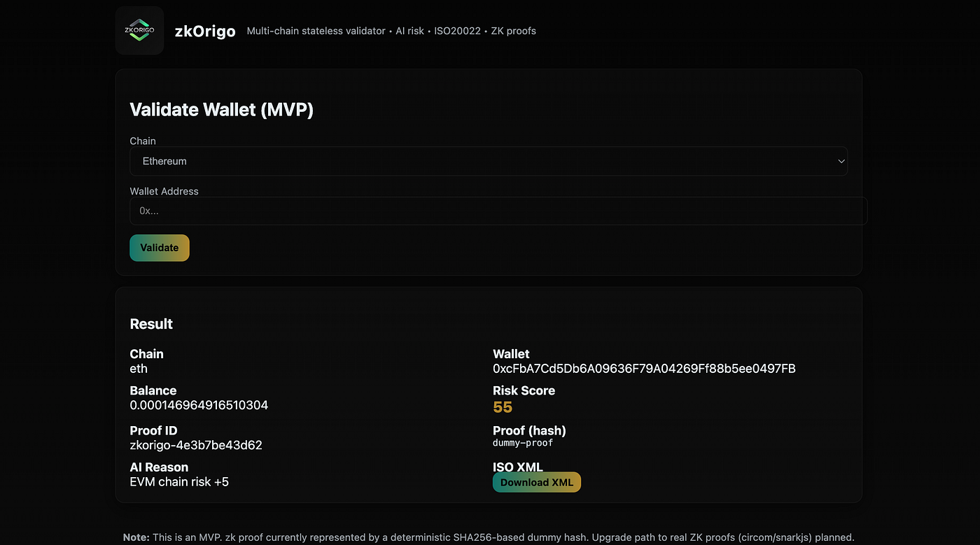Click the header tagline about multi-chain validator
Viewport: 980px width, 545px height.
(391, 31)
